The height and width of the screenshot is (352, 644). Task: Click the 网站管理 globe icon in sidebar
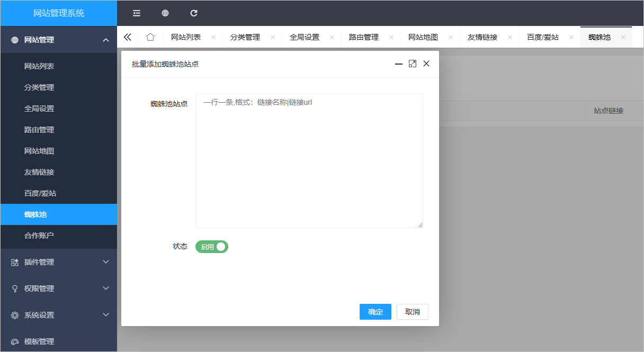pos(15,40)
